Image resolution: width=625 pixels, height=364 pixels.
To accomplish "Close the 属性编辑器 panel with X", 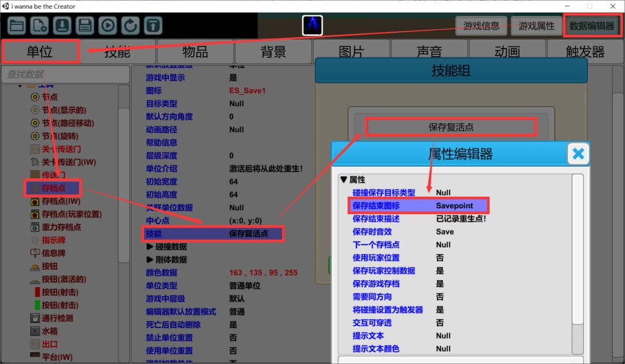I will [x=578, y=154].
